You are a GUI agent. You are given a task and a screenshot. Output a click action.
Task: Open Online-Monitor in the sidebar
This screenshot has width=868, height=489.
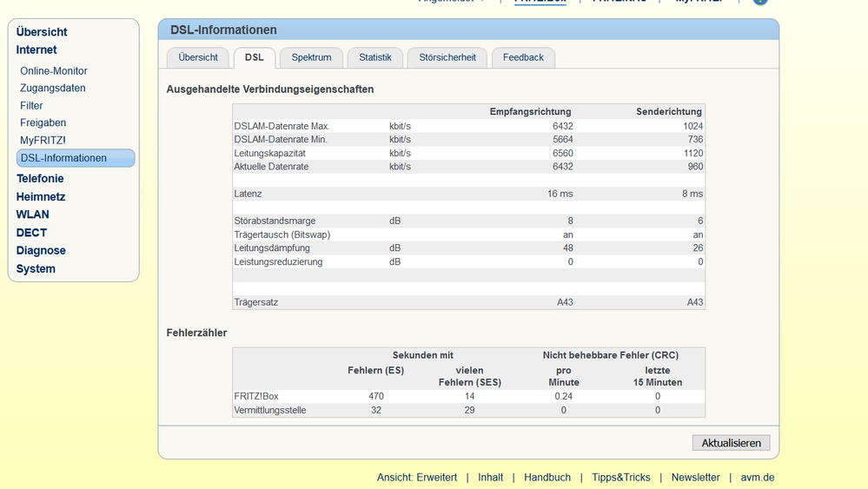point(54,71)
